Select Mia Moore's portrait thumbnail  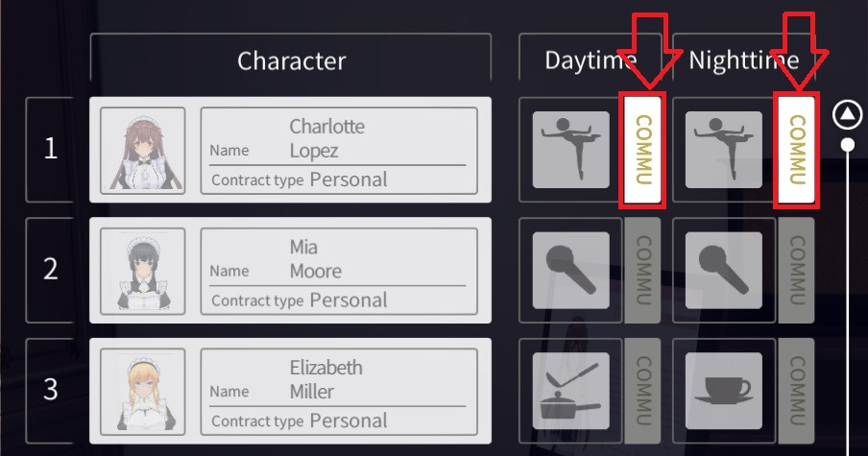click(143, 271)
